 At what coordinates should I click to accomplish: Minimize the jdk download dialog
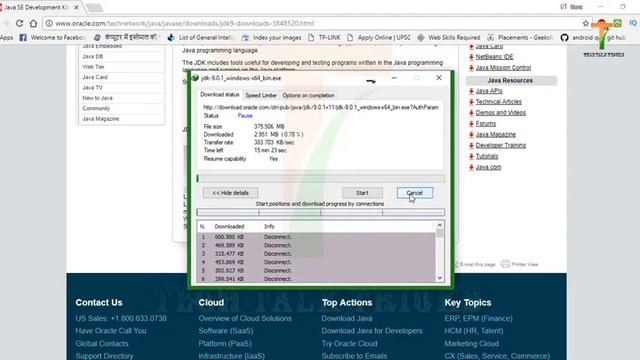(x=394, y=78)
